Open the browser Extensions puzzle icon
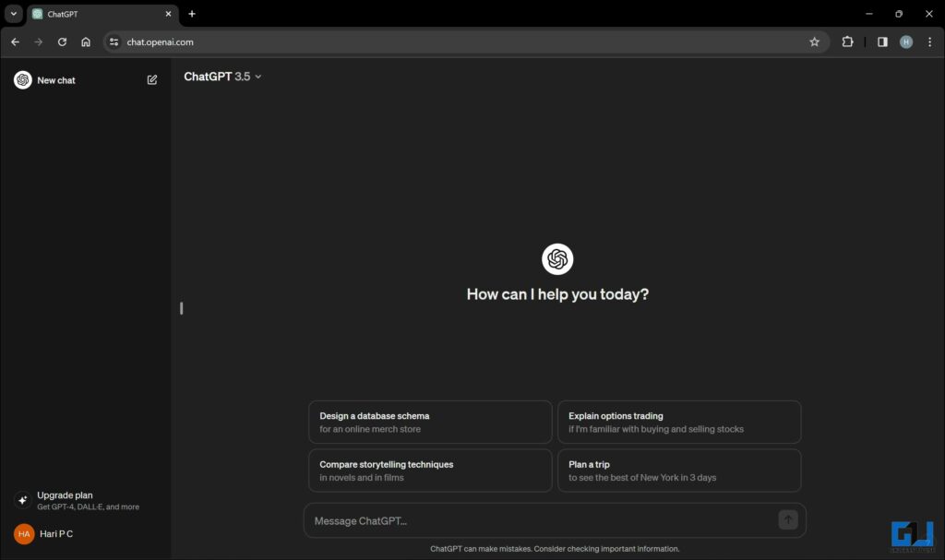Image resolution: width=945 pixels, height=560 pixels. click(x=847, y=42)
